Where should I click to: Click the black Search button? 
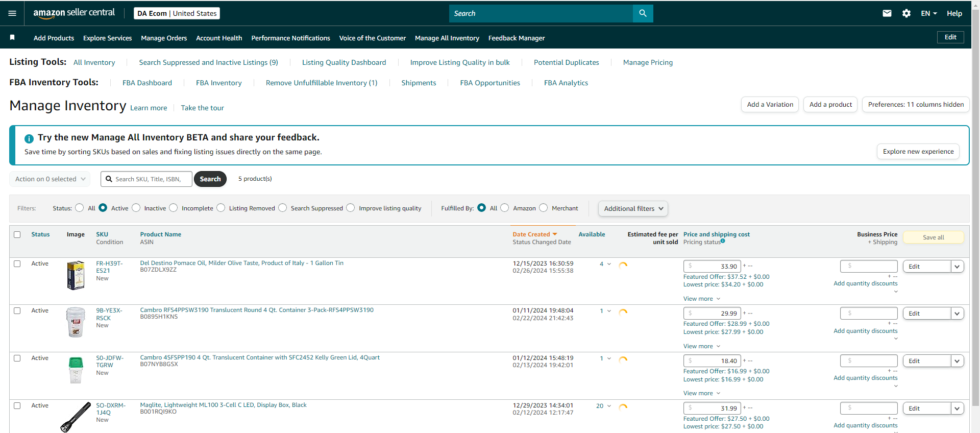(x=210, y=179)
